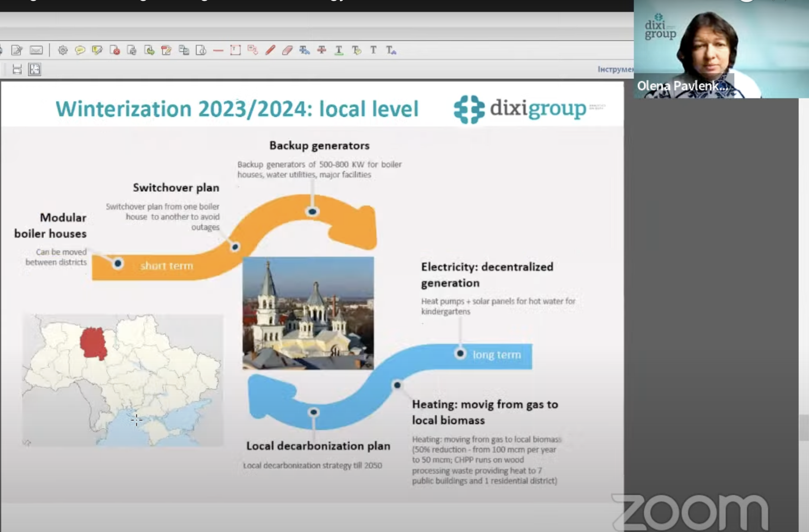Click the plain T add-text tool
The height and width of the screenshot is (532, 809).
click(x=373, y=50)
